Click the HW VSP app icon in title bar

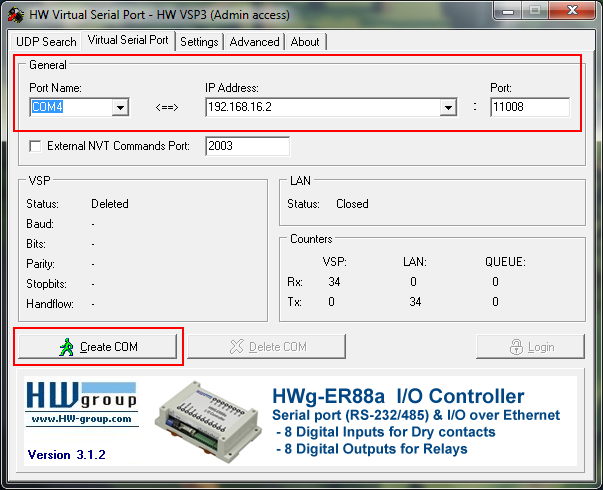(x=16, y=15)
